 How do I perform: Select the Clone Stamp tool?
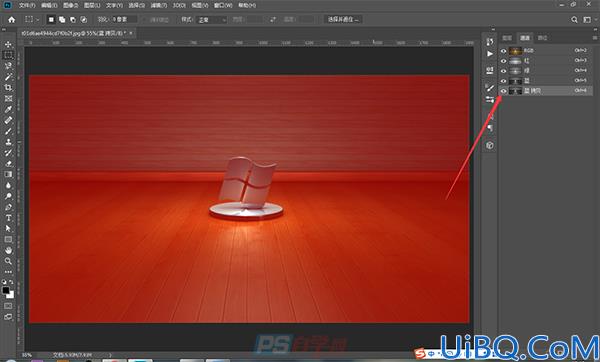point(8,142)
